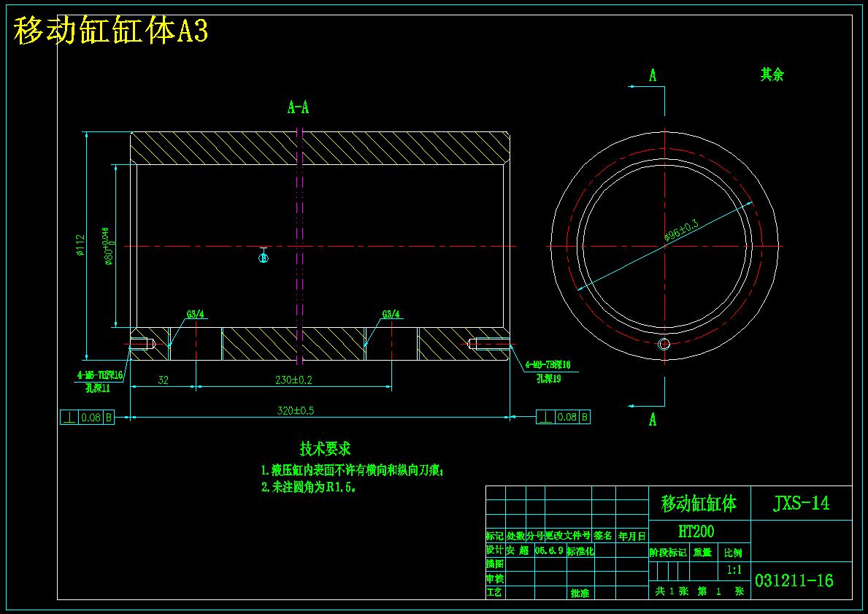Select the '描图' row label
This screenshot has width=868, height=614.
click(x=495, y=564)
